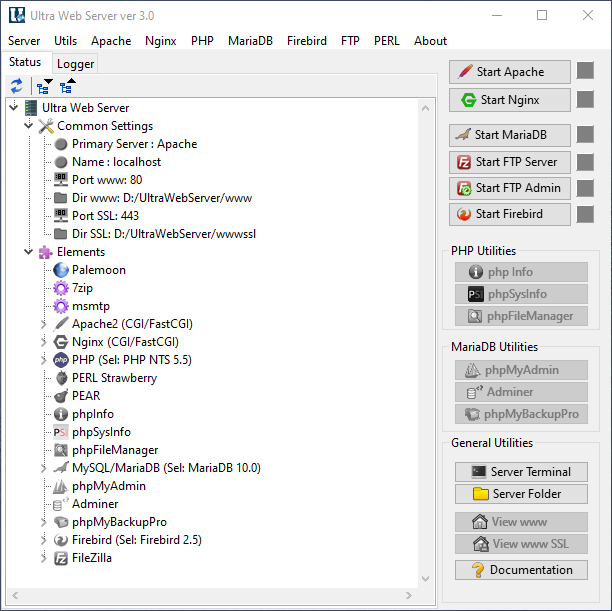612x611 pixels.
Task: Click the phpMyBackupPro icon in tree
Action: [x=61, y=522]
